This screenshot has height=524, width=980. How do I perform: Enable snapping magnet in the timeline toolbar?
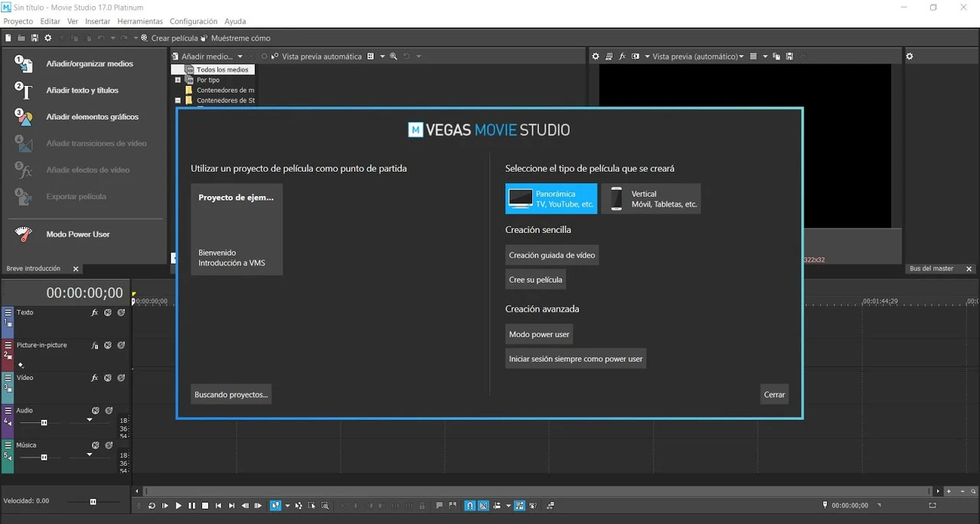click(x=471, y=506)
